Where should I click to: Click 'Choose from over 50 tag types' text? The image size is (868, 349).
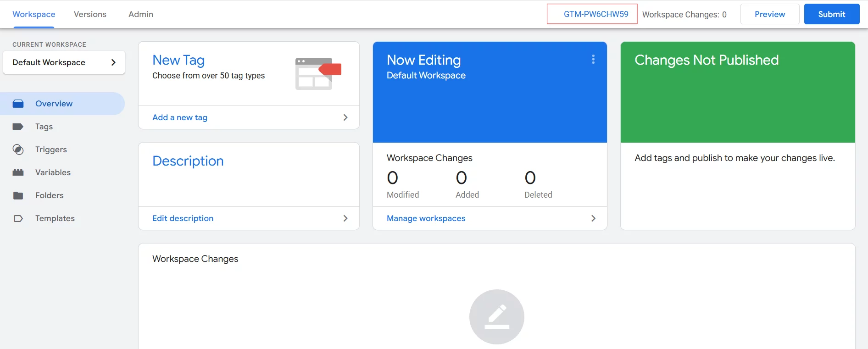pyautogui.click(x=208, y=76)
